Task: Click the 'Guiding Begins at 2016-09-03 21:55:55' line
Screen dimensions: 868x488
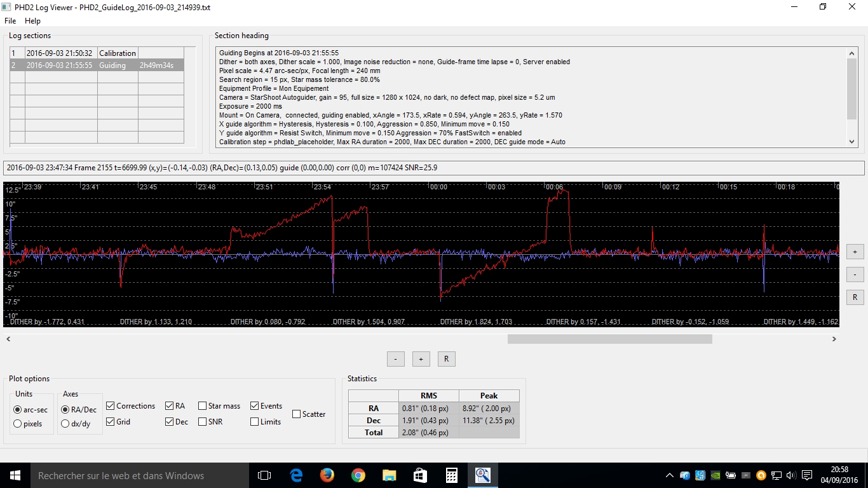Action: point(279,53)
